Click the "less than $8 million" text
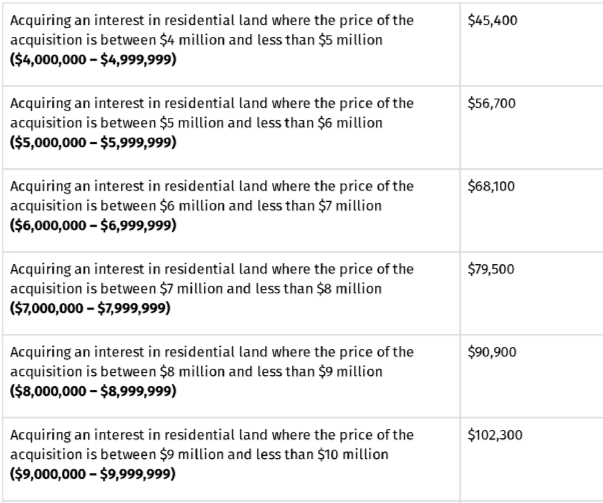This screenshot has height=503, width=603. click(x=317, y=288)
